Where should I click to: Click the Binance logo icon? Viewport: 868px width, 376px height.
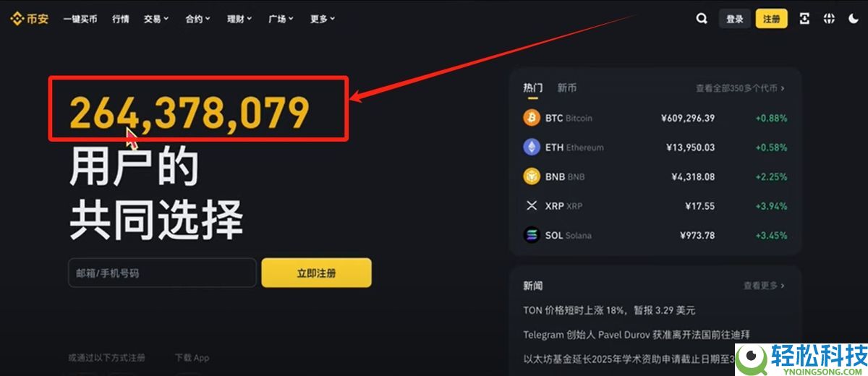pos(17,19)
